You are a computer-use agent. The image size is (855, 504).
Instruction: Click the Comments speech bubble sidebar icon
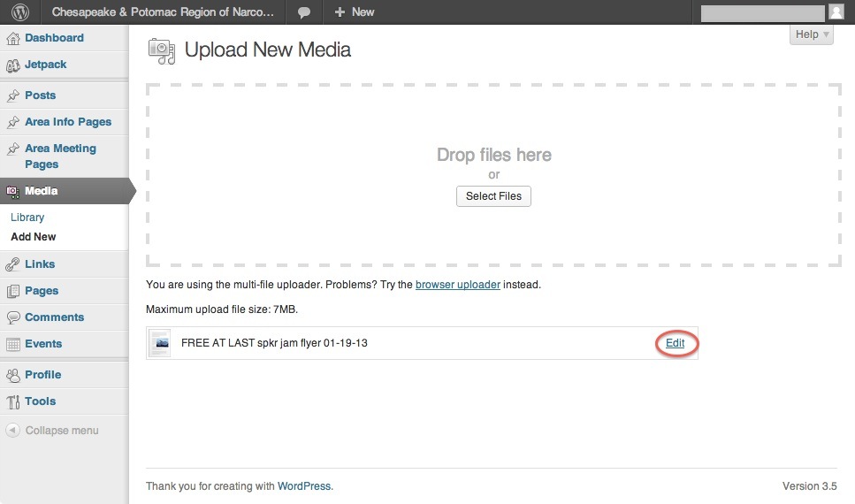tap(13, 317)
